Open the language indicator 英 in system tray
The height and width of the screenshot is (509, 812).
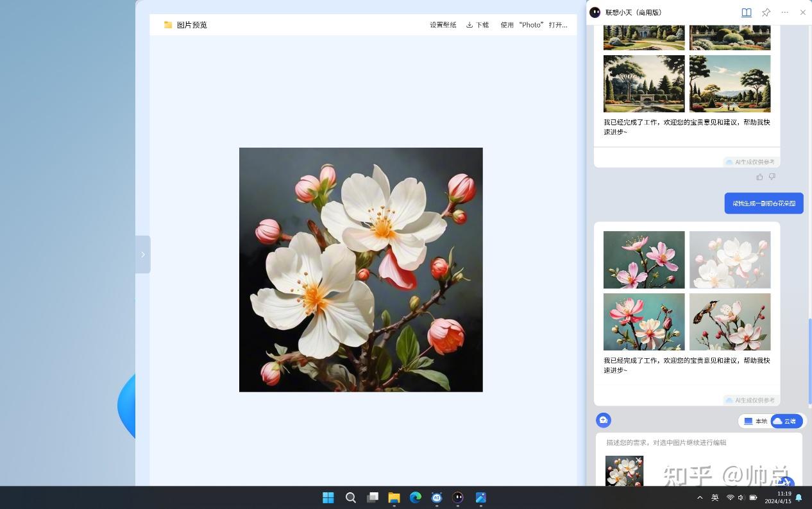(x=715, y=497)
